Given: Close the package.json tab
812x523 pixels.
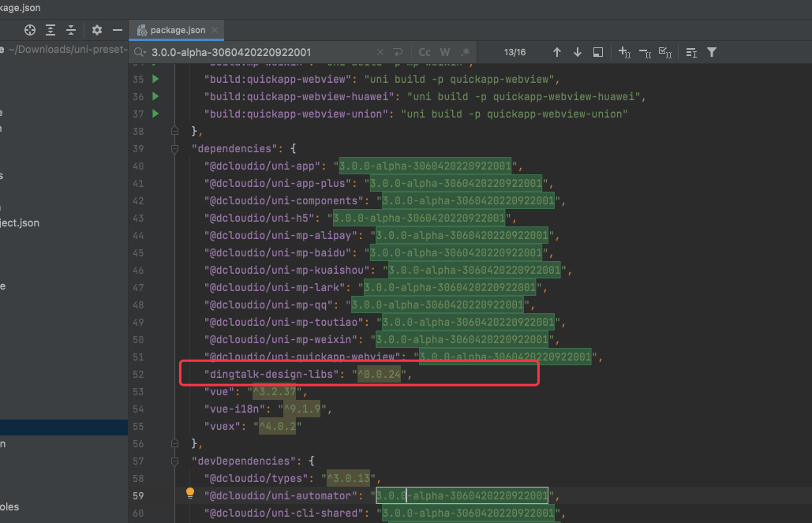Looking at the screenshot, I should 215,30.
